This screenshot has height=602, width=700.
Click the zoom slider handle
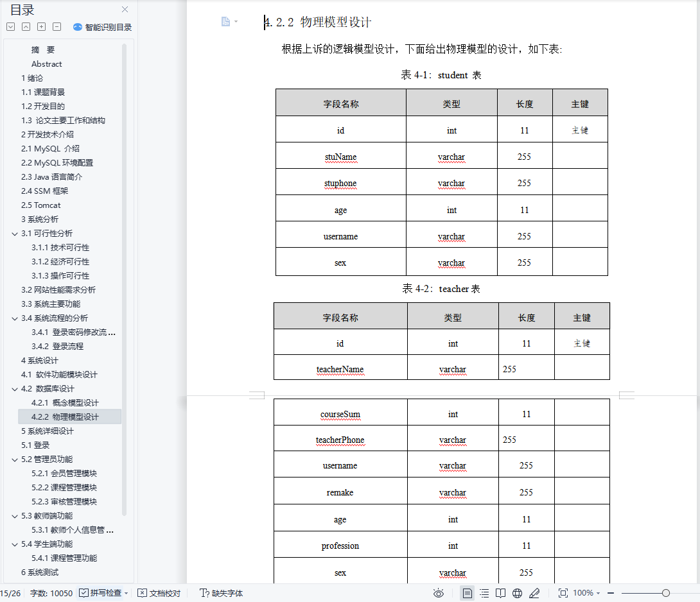(666, 593)
